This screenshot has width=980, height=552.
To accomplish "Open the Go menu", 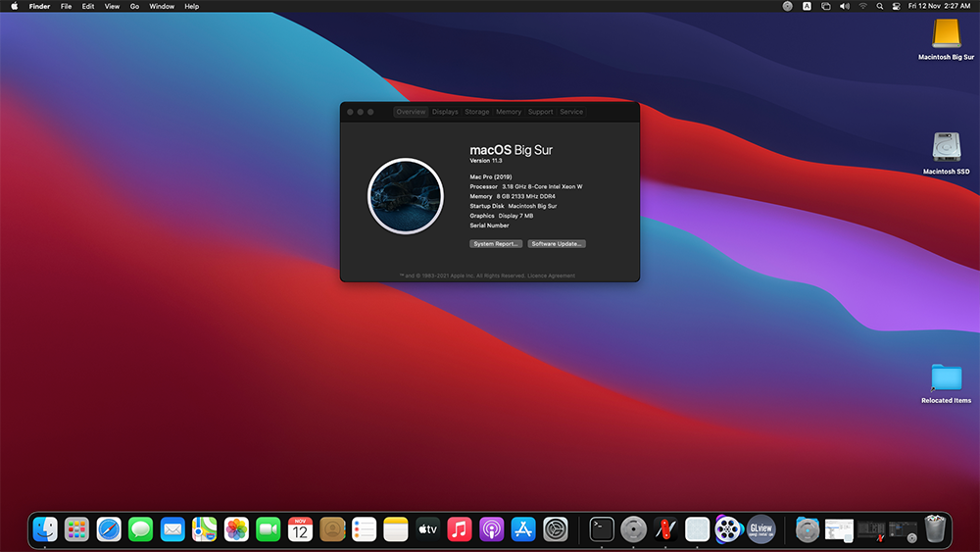I will [x=134, y=6].
